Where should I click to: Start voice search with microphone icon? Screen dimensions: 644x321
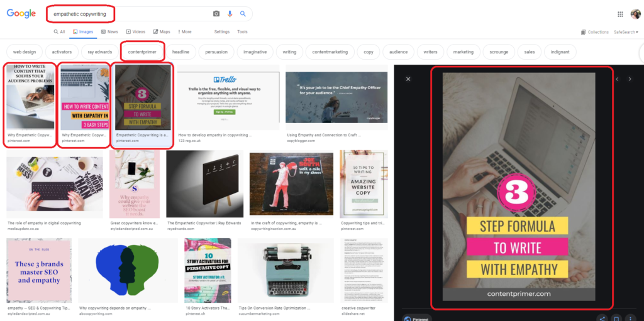pos(230,14)
